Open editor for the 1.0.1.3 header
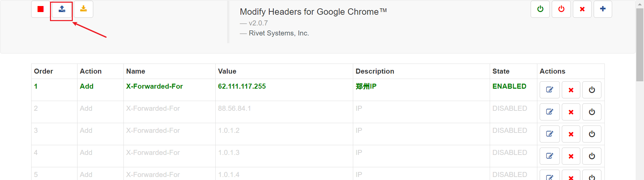 tap(549, 156)
